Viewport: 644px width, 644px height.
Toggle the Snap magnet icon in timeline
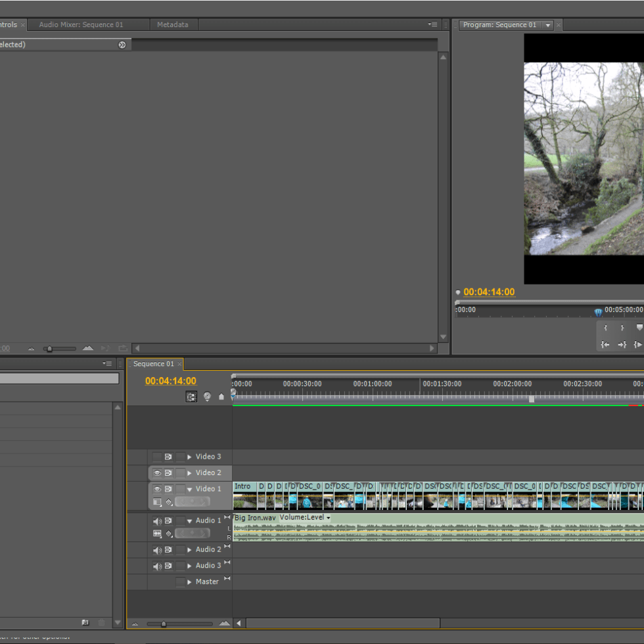click(191, 397)
